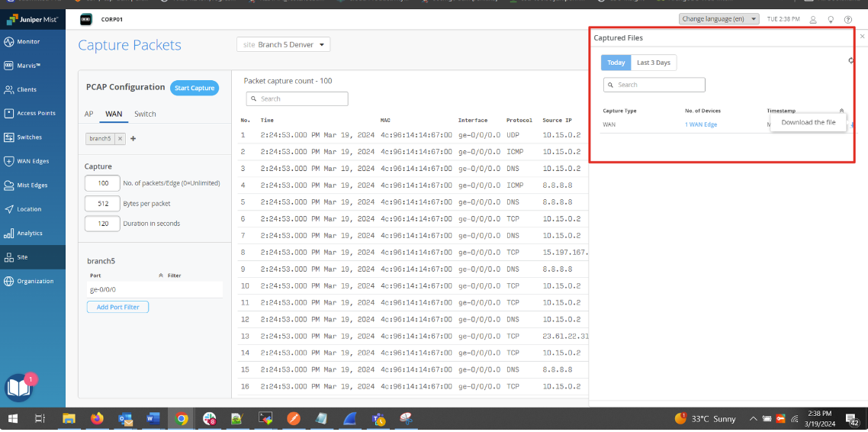Screen dimensions: 868x432
Task: Switch to the AP tab
Action: pos(88,114)
